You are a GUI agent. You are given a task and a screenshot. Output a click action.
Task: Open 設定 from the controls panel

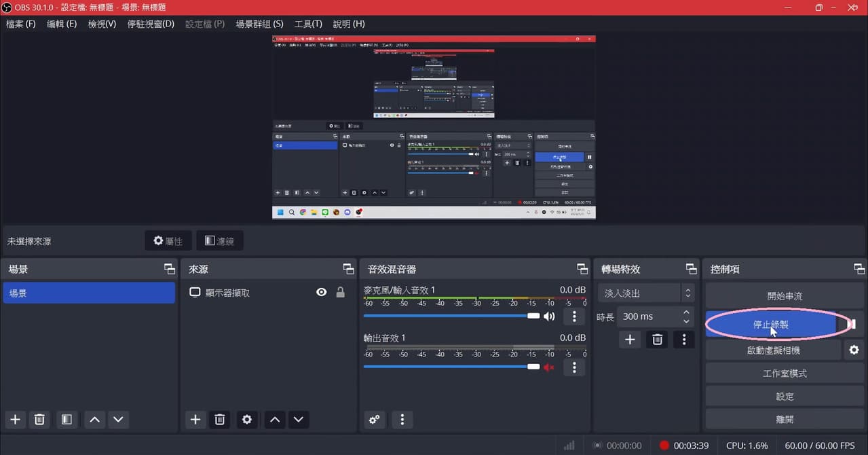tap(785, 397)
